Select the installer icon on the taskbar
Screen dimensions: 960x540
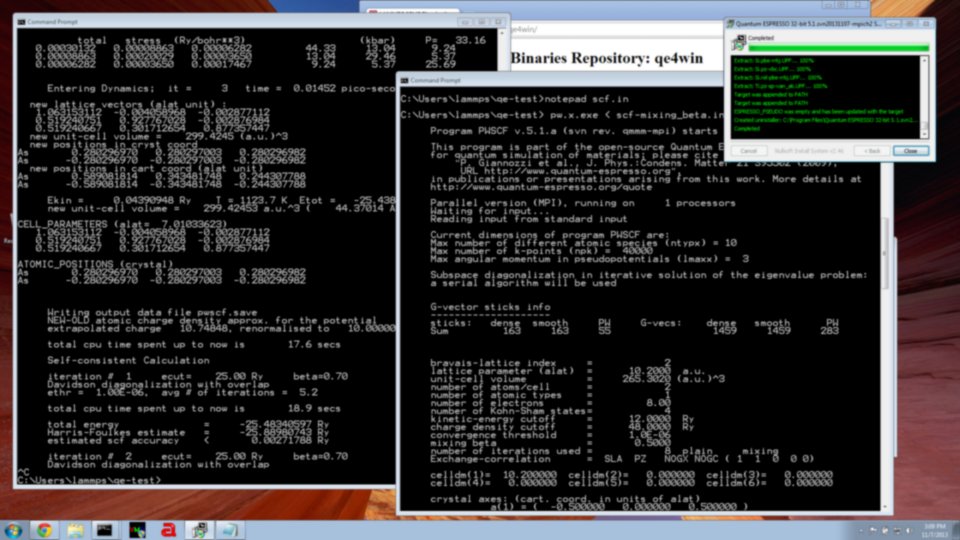(x=200, y=529)
